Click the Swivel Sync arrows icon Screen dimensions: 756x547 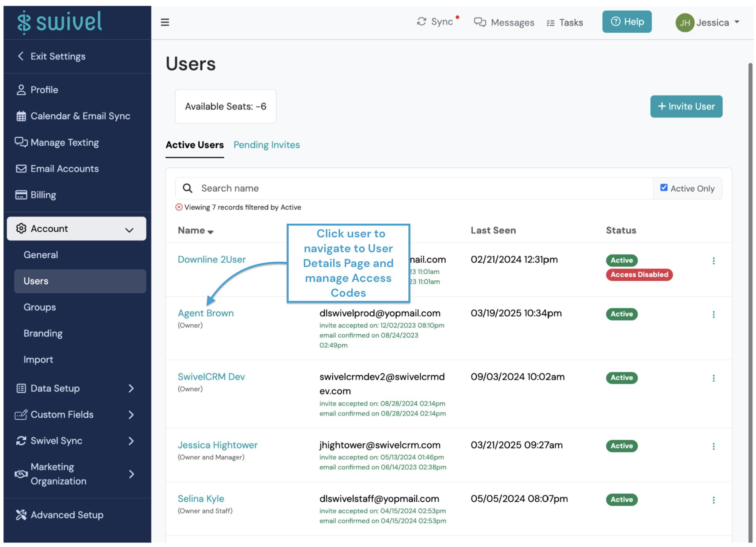click(21, 441)
